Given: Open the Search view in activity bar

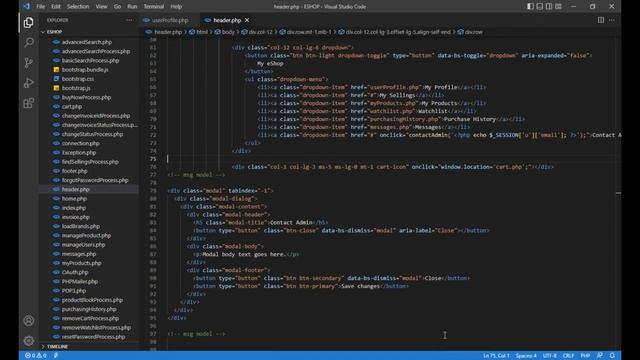Looking at the screenshot, I should [x=29, y=42].
